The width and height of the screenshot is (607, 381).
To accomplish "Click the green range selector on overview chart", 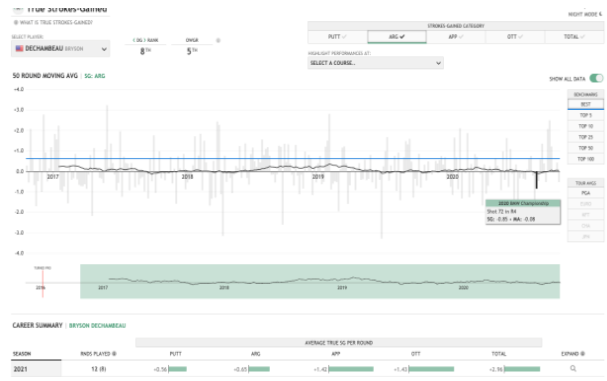I will point(320,281).
